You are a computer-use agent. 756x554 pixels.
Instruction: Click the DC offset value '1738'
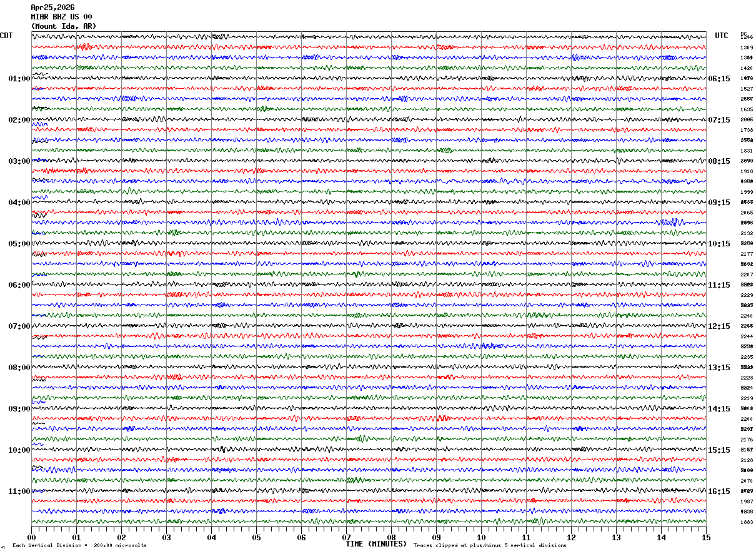747,130
